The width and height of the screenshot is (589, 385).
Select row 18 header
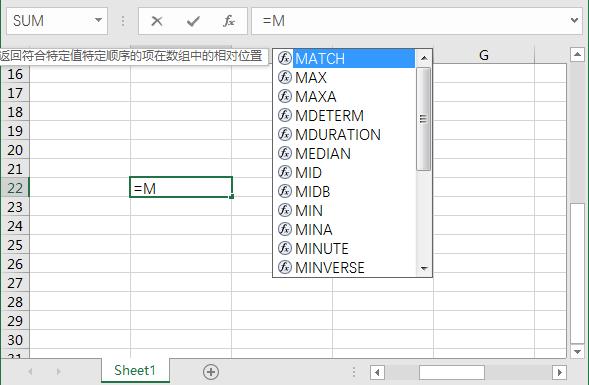[15, 112]
